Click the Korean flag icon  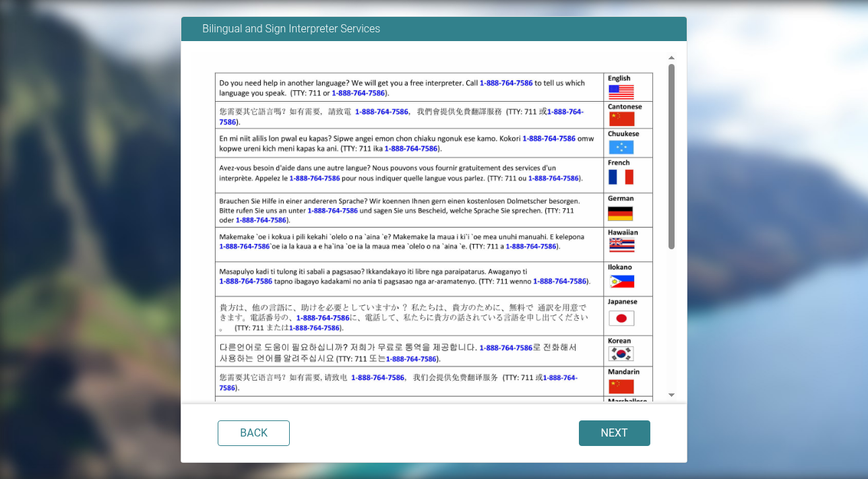(621, 354)
